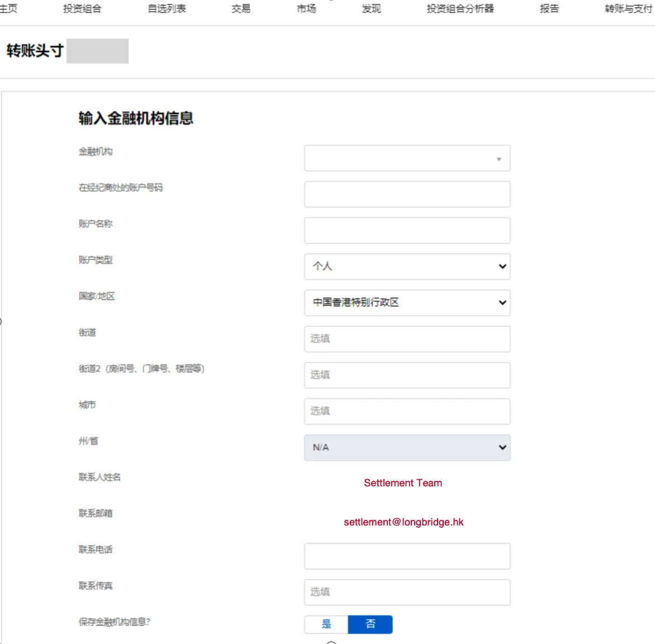Open the 转账与支付 navigation tab
This screenshot has height=644, width=655.
click(x=628, y=8)
